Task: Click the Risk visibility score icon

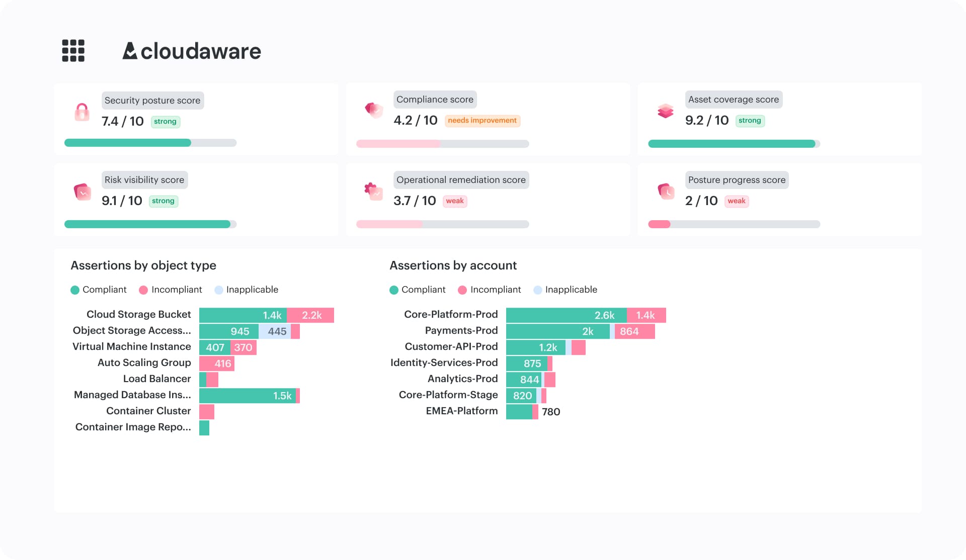Action: (x=82, y=192)
